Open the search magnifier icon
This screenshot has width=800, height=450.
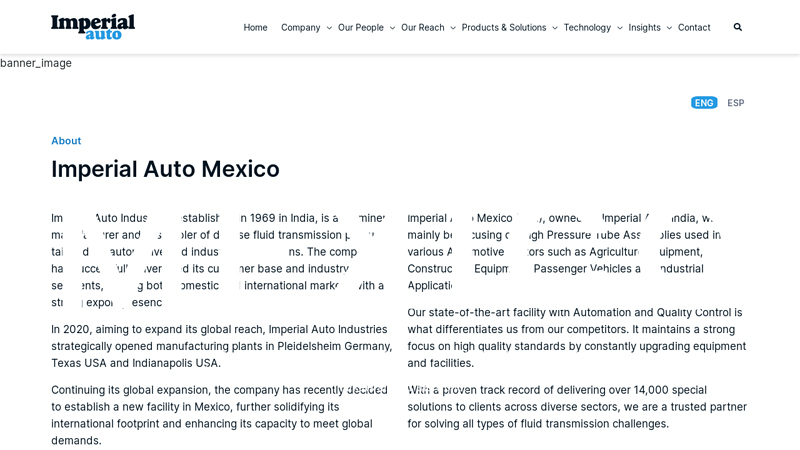click(x=738, y=27)
